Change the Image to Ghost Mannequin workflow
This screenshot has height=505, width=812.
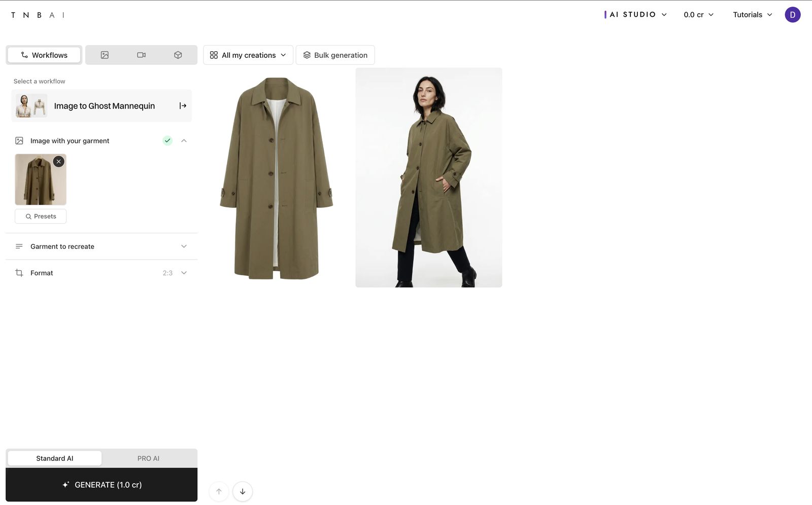(101, 105)
